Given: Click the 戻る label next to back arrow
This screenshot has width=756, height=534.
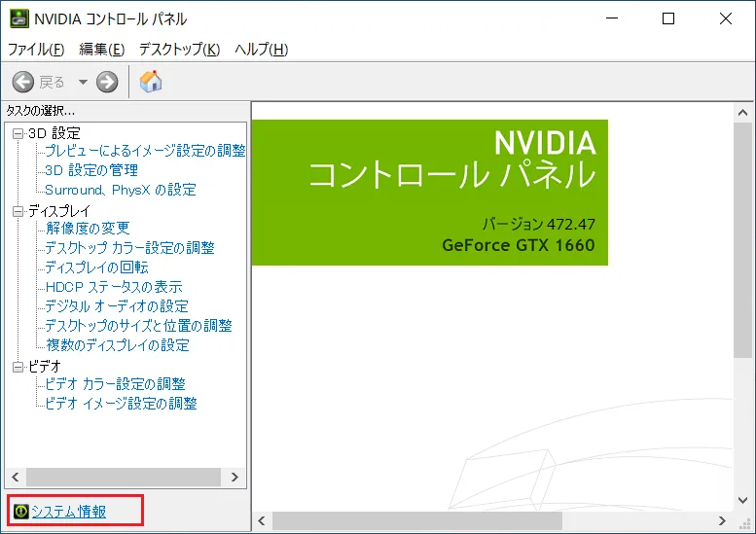Looking at the screenshot, I should [53, 83].
